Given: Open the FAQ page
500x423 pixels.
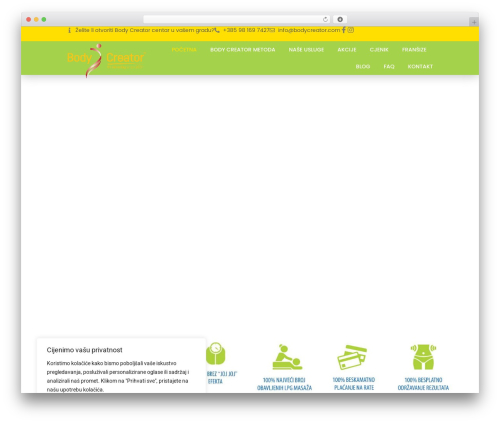Looking at the screenshot, I should tap(389, 66).
